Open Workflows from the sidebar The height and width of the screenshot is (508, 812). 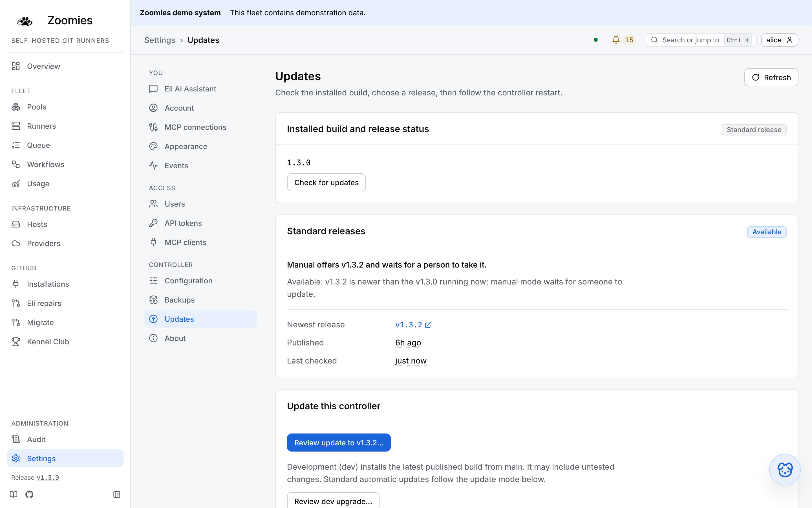[65, 164]
